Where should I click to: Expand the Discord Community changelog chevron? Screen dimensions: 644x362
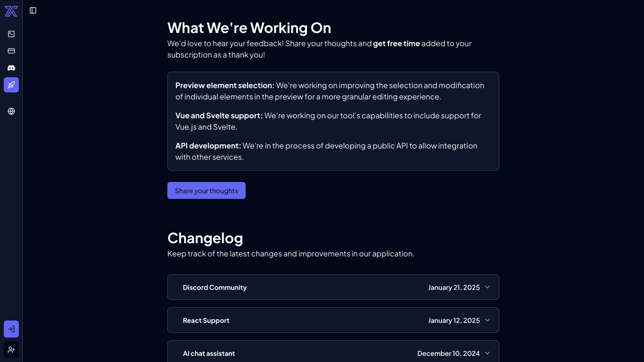click(487, 287)
